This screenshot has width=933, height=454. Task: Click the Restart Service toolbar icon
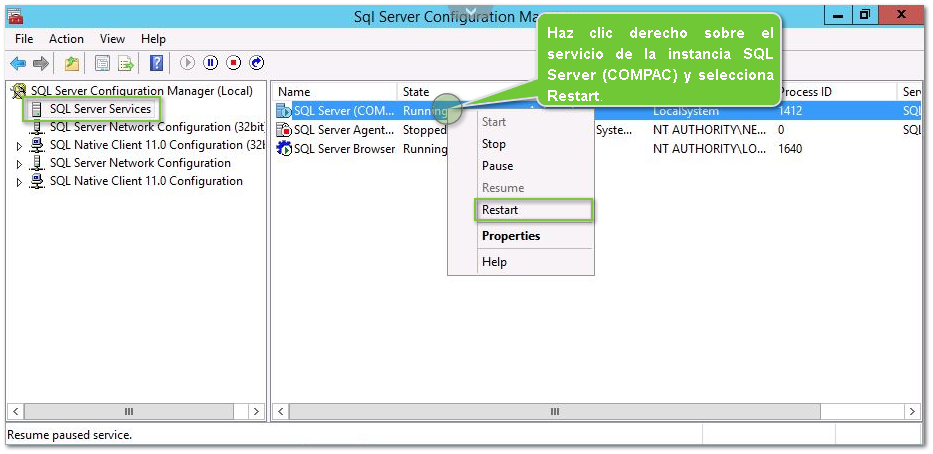point(257,63)
